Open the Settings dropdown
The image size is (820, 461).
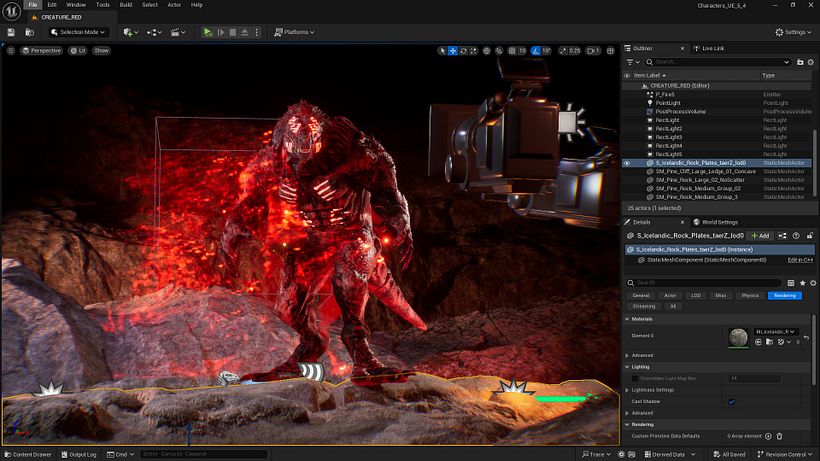click(793, 32)
